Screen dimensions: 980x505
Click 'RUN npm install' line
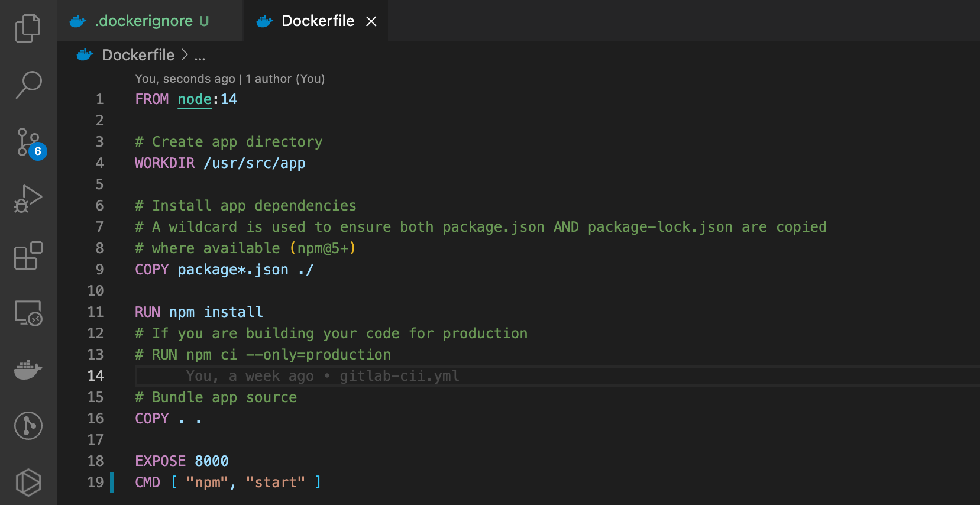click(199, 312)
